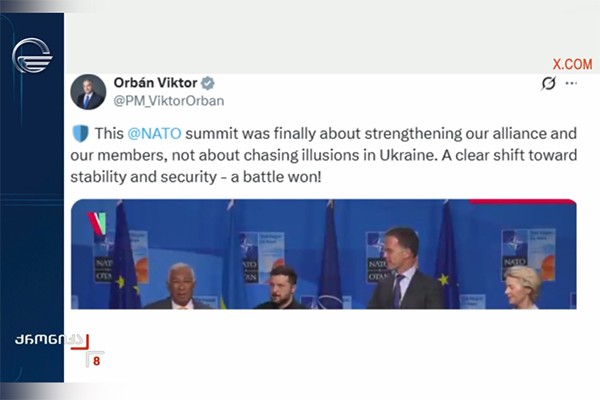The height and width of the screenshot is (400, 600).
Task: Play the embedded summit video
Action: (x=323, y=254)
